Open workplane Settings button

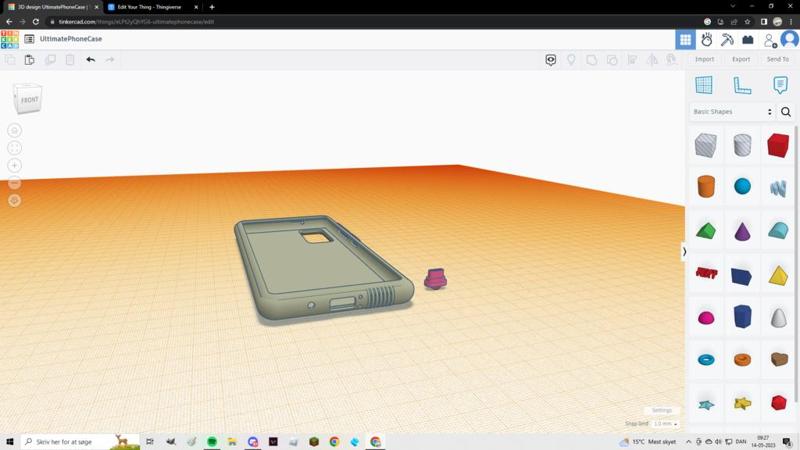[x=662, y=410]
